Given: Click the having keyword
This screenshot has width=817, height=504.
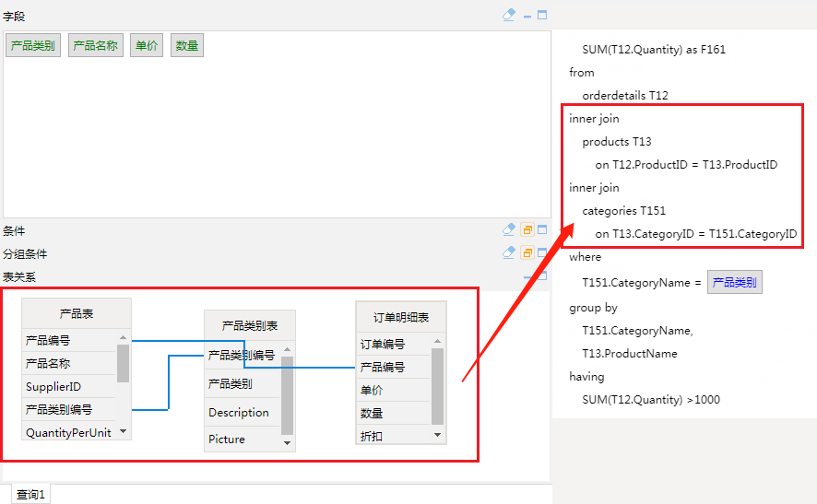Looking at the screenshot, I should [x=586, y=377].
